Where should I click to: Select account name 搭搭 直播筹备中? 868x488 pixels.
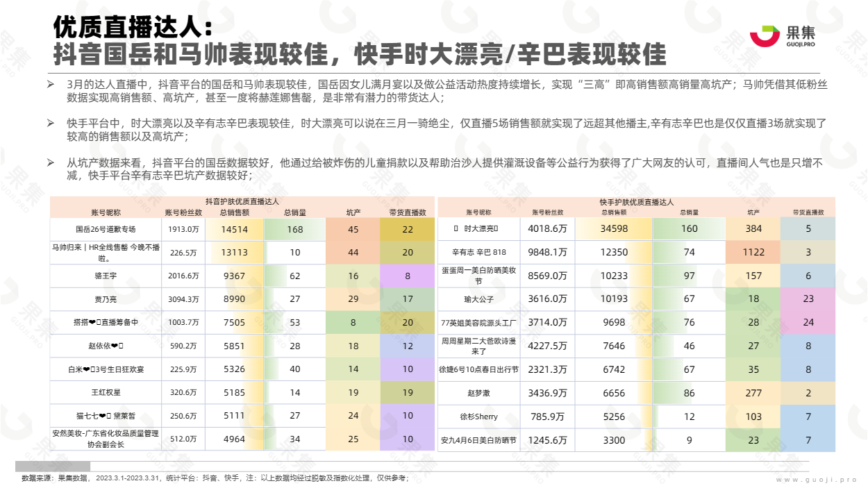click(106, 323)
